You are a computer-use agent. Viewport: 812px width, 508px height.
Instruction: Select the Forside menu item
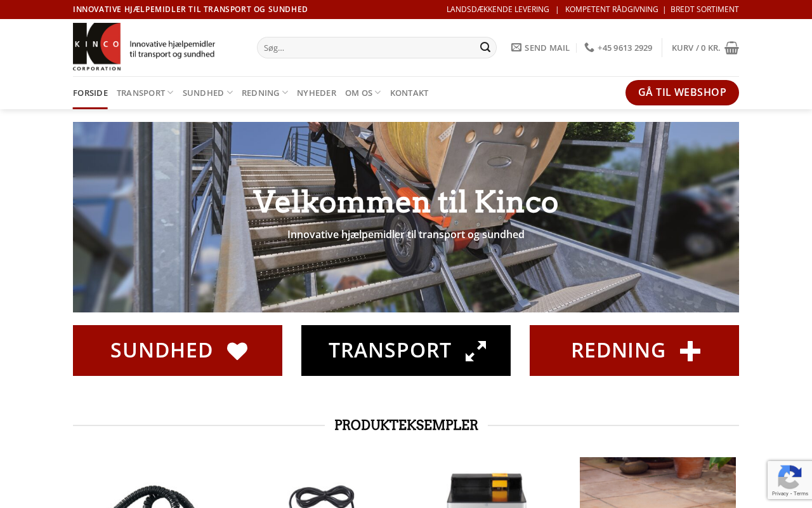pos(90,93)
